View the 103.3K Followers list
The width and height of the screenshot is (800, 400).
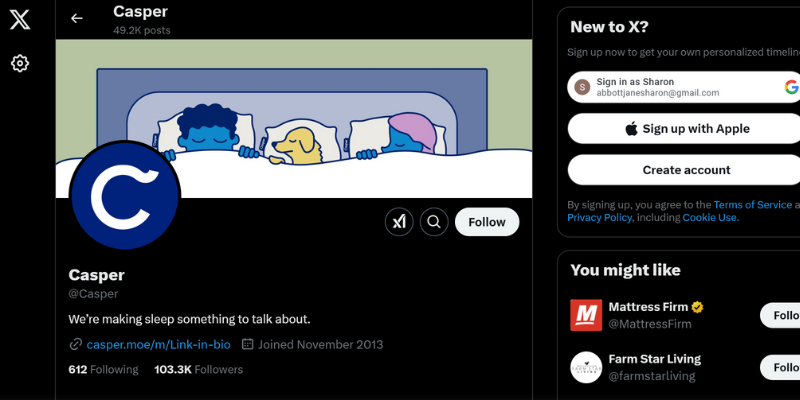point(198,369)
